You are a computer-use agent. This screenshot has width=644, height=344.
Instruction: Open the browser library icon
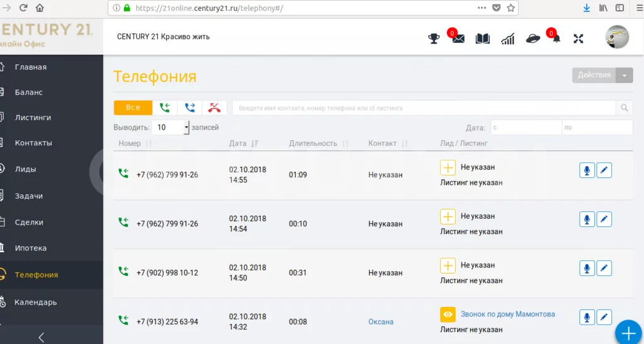[x=603, y=8]
